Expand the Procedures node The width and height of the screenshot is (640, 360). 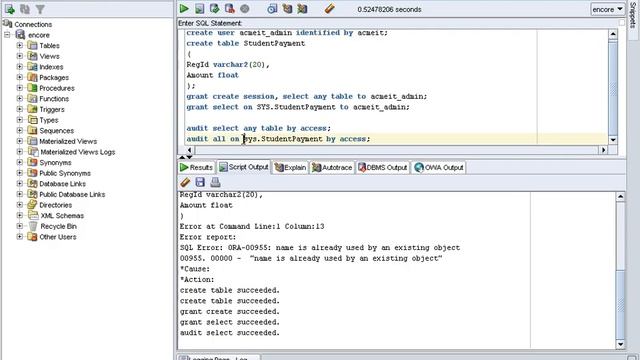(20, 88)
